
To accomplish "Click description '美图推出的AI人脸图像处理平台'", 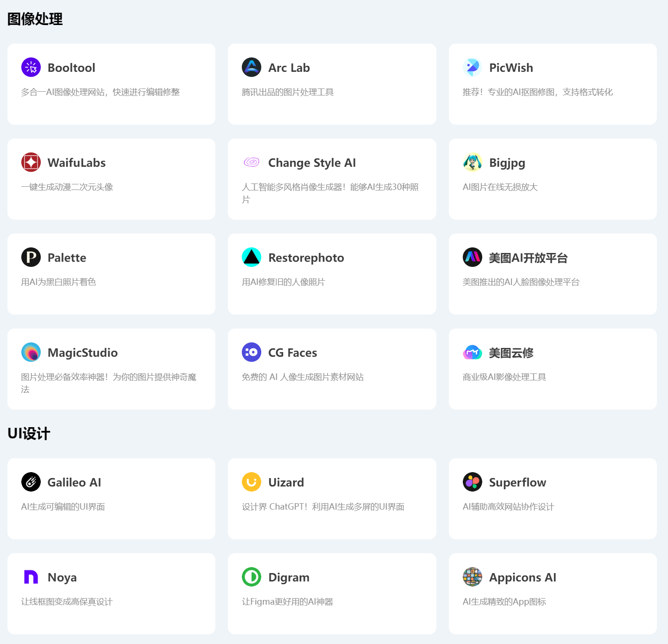I will 521,282.
